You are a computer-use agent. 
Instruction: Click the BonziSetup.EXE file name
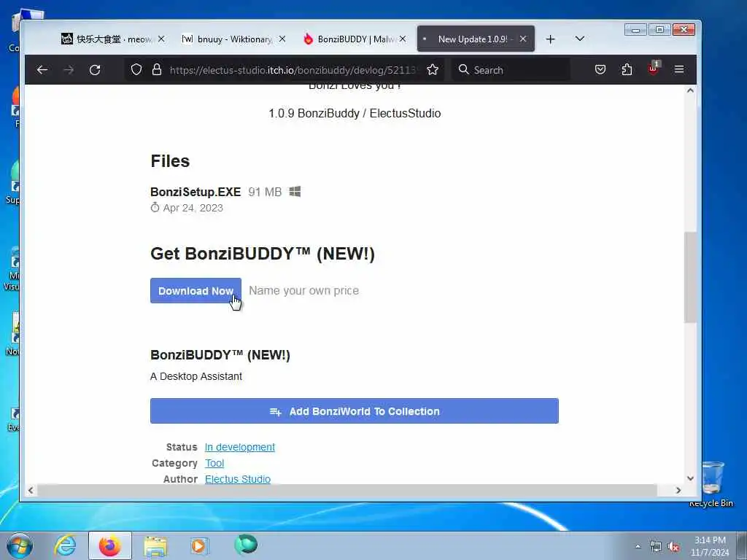[196, 192]
